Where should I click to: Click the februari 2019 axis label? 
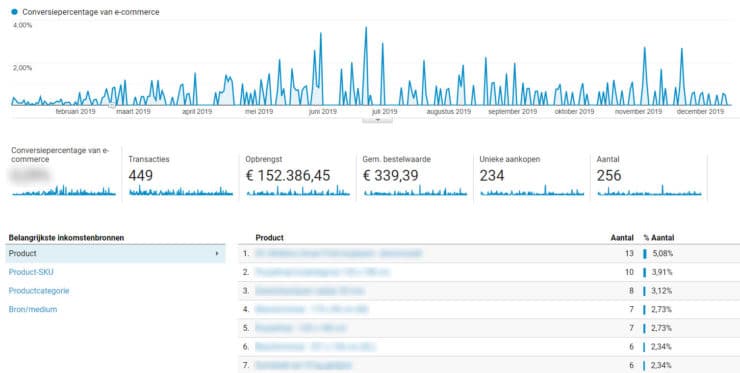pos(76,112)
